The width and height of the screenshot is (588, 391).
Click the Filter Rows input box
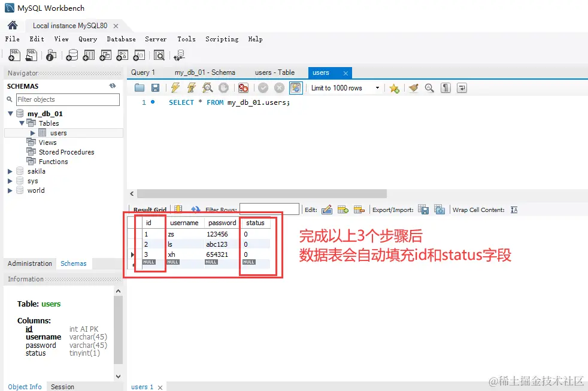pos(269,209)
